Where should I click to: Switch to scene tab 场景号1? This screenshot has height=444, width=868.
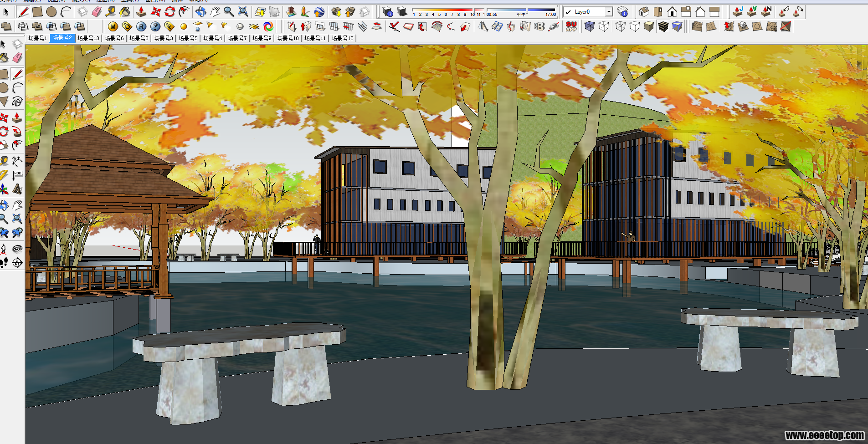(x=37, y=38)
